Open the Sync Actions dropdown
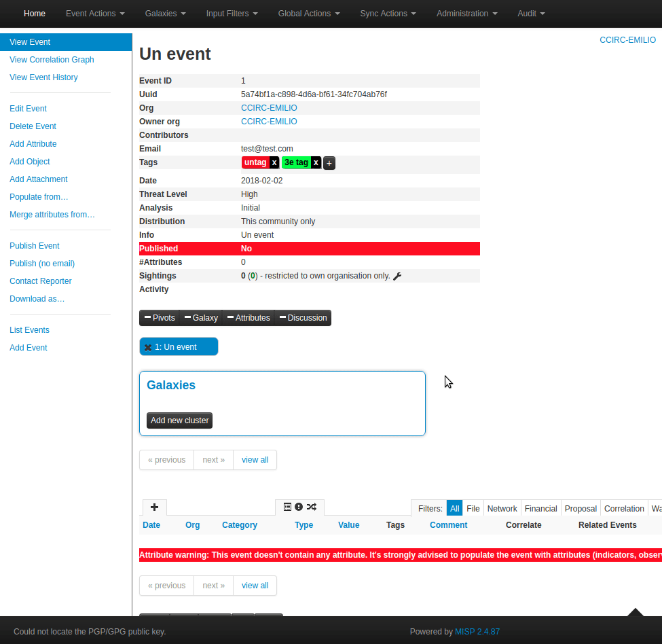Screen dimensions: 662x644 (387, 14)
